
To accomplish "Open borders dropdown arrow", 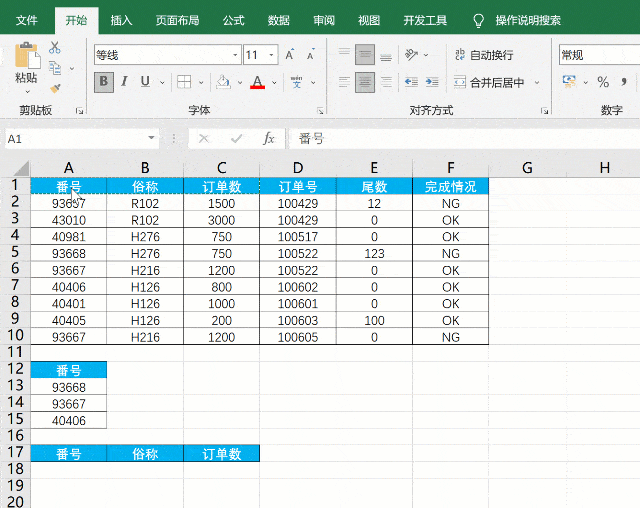I will point(201,82).
